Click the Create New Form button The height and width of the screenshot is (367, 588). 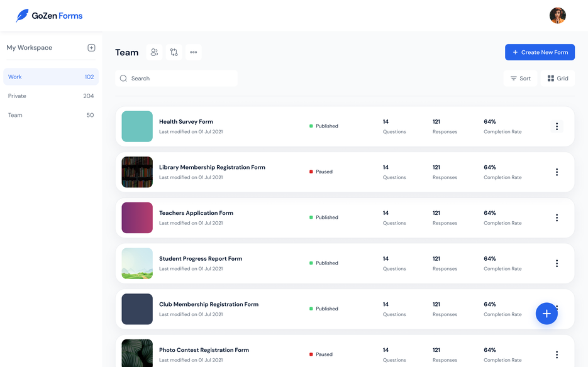point(540,52)
